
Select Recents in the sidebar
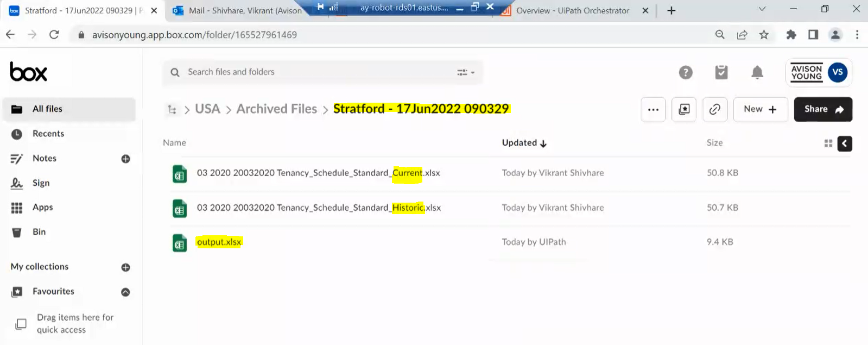pos(48,134)
